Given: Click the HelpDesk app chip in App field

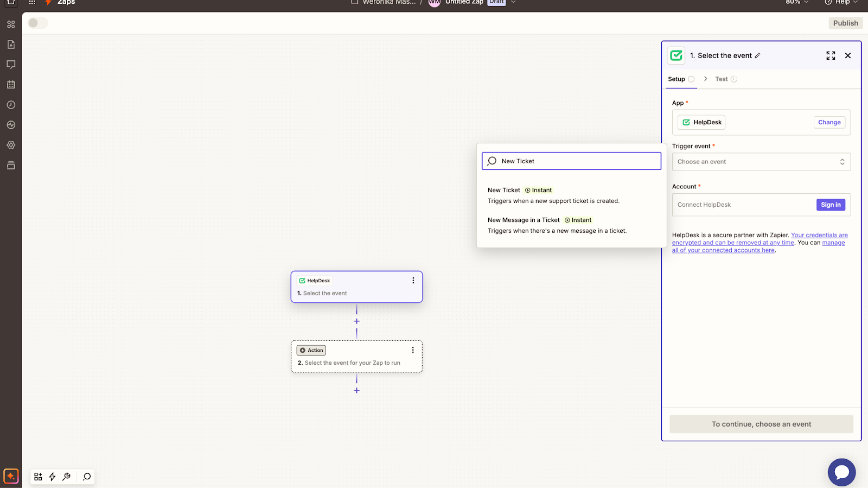Looking at the screenshot, I should click(x=701, y=122).
